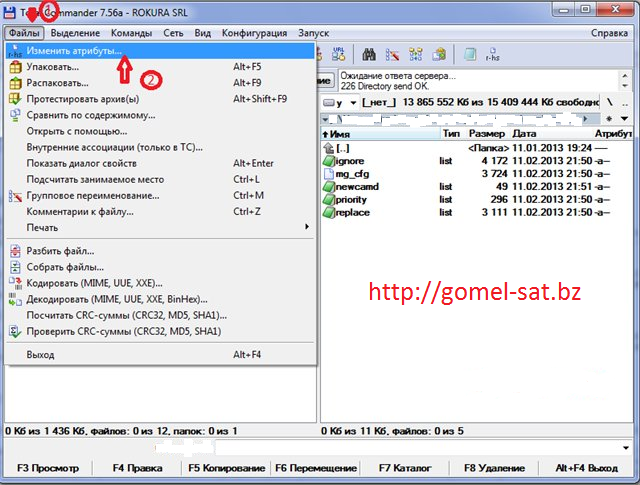
Task: Click the Распаковать unpack archive icon
Action: [x=15, y=83]
